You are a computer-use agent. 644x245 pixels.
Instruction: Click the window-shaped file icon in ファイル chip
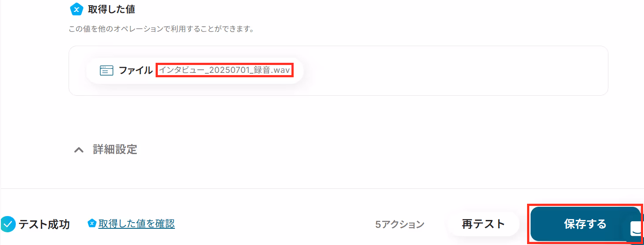click(x=107, y=70)
